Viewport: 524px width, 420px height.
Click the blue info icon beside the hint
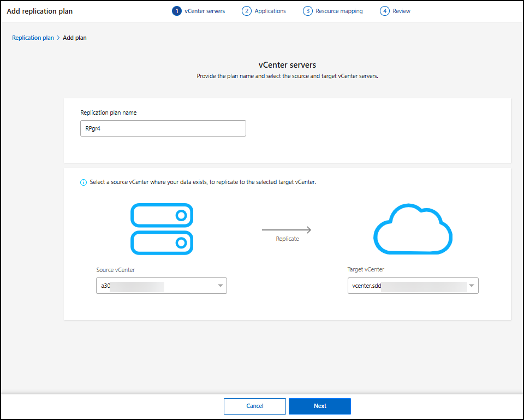84,182
